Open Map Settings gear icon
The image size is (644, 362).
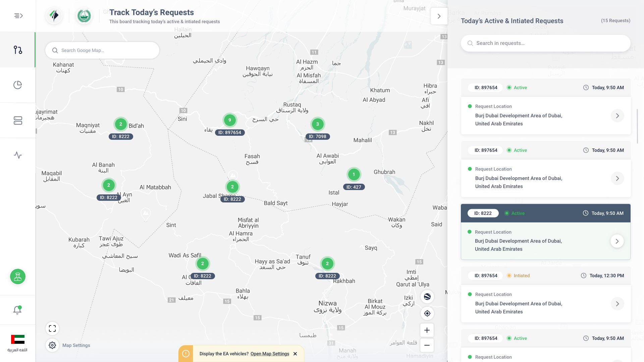click(52, 345)
